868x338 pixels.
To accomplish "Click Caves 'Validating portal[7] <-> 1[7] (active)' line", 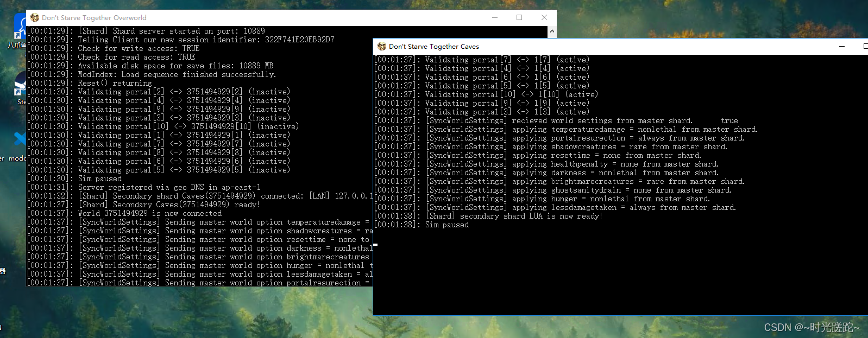I will click(x=482, y=60).
